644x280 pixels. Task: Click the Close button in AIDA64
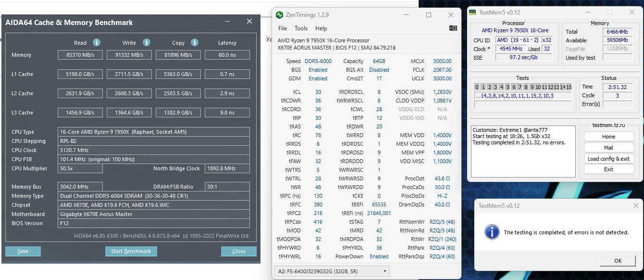click(x=238, y=251)
